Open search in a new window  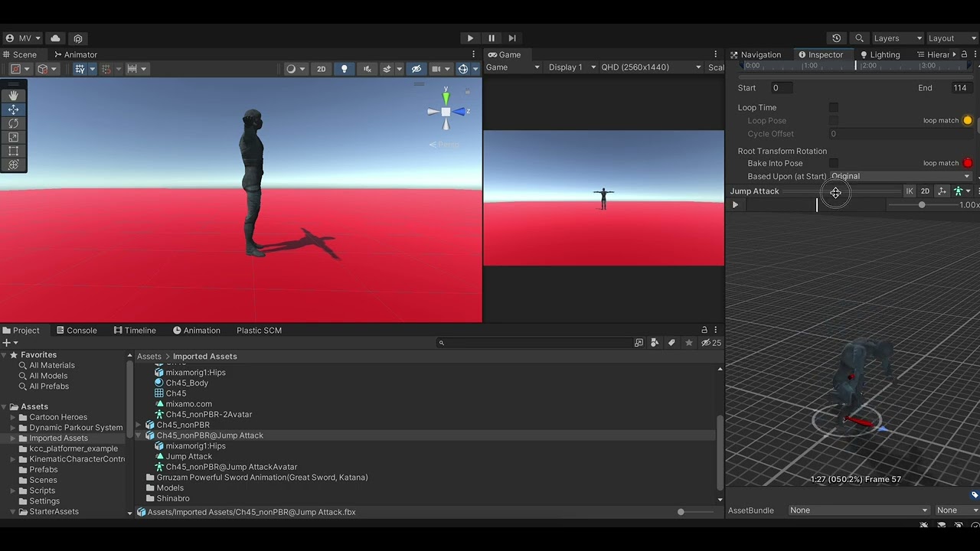[x=639, y=343]
